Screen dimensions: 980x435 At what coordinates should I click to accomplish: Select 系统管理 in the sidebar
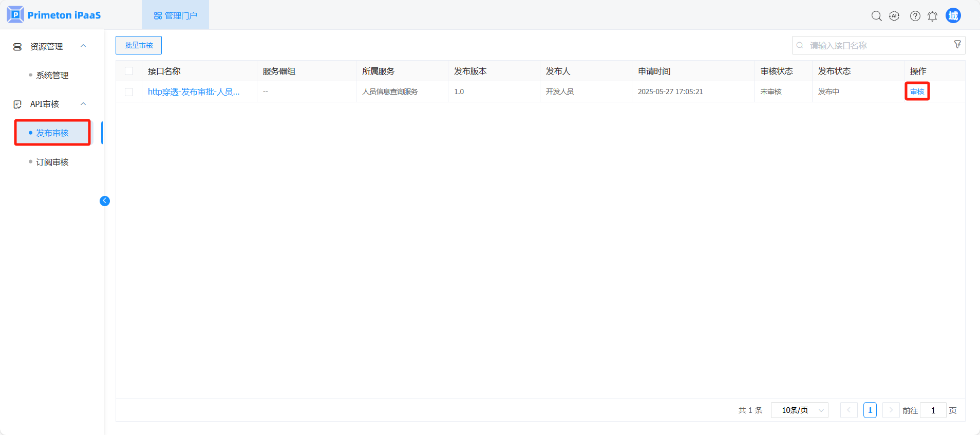(x=52, y=75)
